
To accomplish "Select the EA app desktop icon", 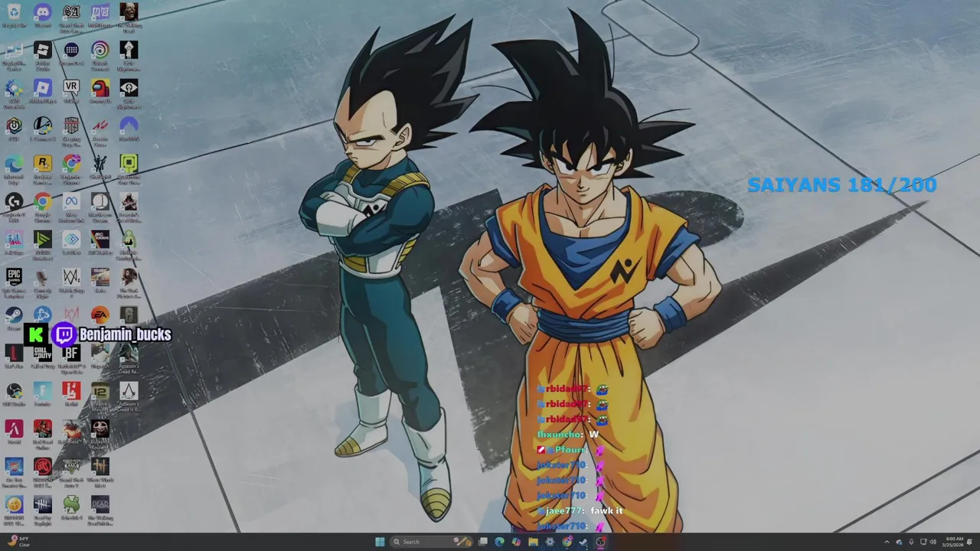I will click(x=100, y=315).
